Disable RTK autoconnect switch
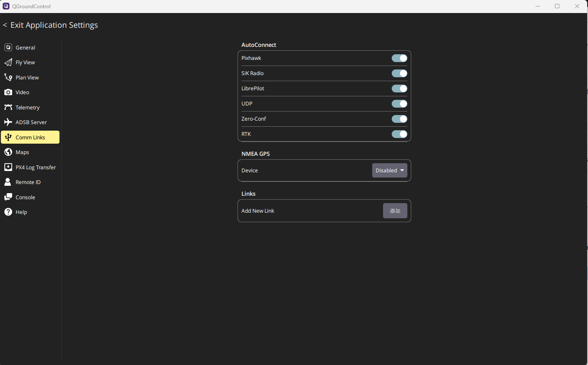 [400, 134]
